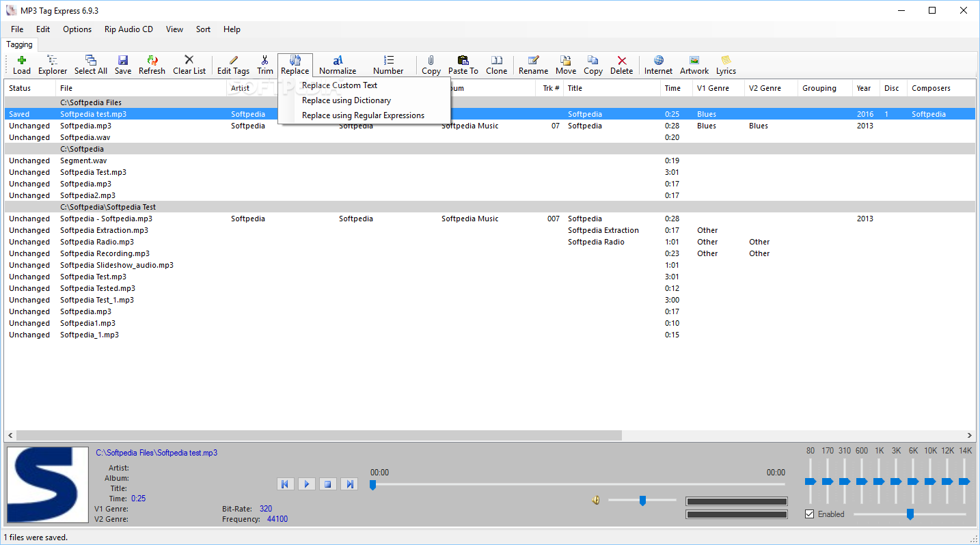The height and width of the screenshot is (545, 980).
Task: Click the Replace toolbar button
Action: (295, 66)
